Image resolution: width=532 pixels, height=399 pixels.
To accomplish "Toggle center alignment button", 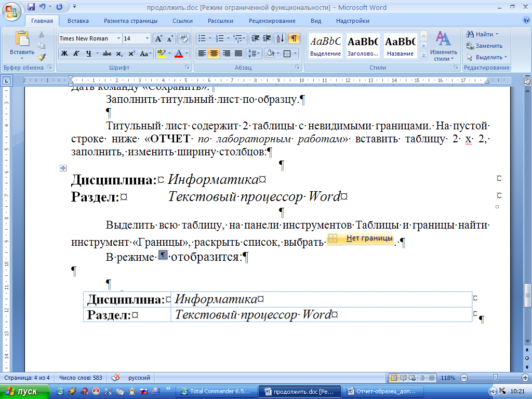I will click(x=214, y=54).
